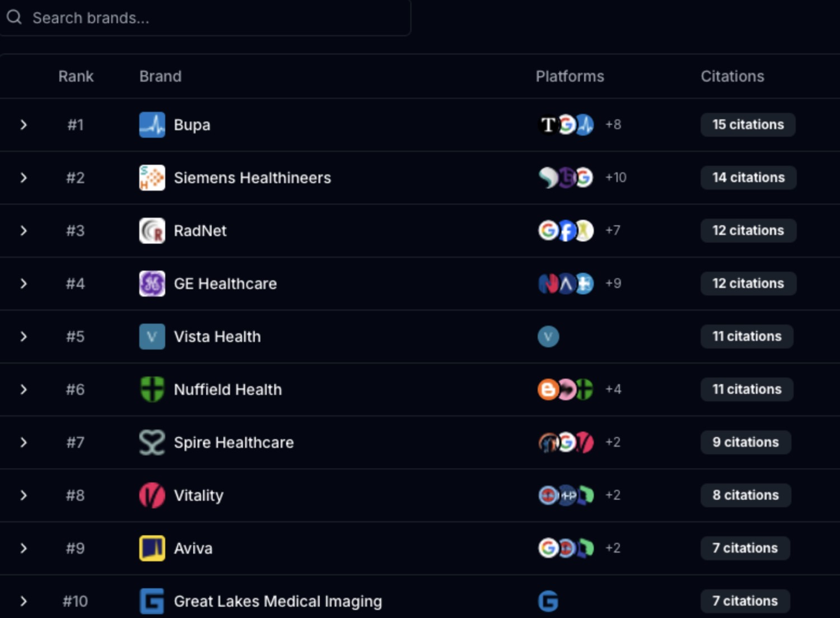The height and width of the screenshot is (618, 840).
Task: Expand the RadNet row chevron
Action: pyautogui.click(x=24, y=231)
